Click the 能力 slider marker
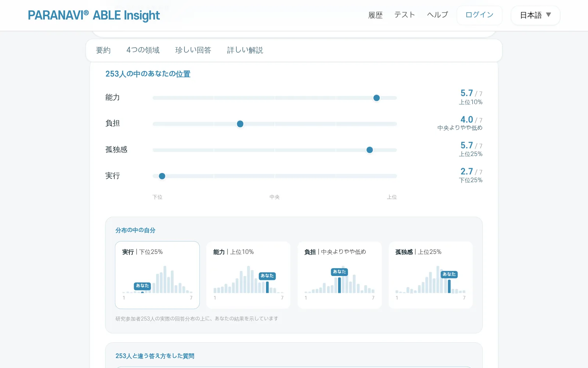Viewport: 588px width, 368px height. 376,98
